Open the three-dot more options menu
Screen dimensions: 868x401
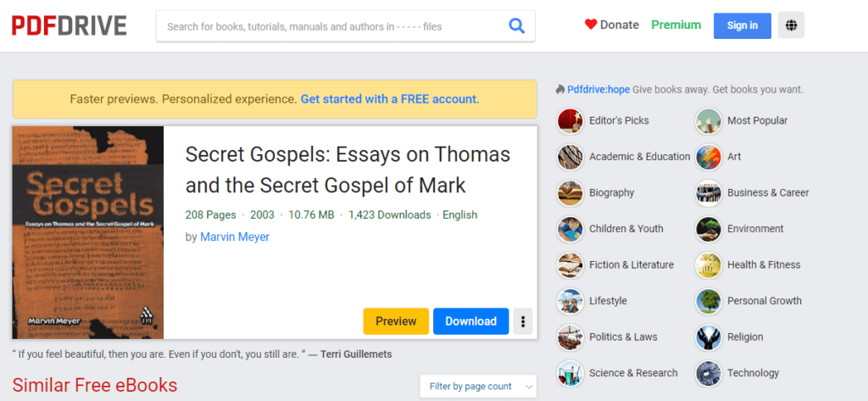[x=522, y=321]
